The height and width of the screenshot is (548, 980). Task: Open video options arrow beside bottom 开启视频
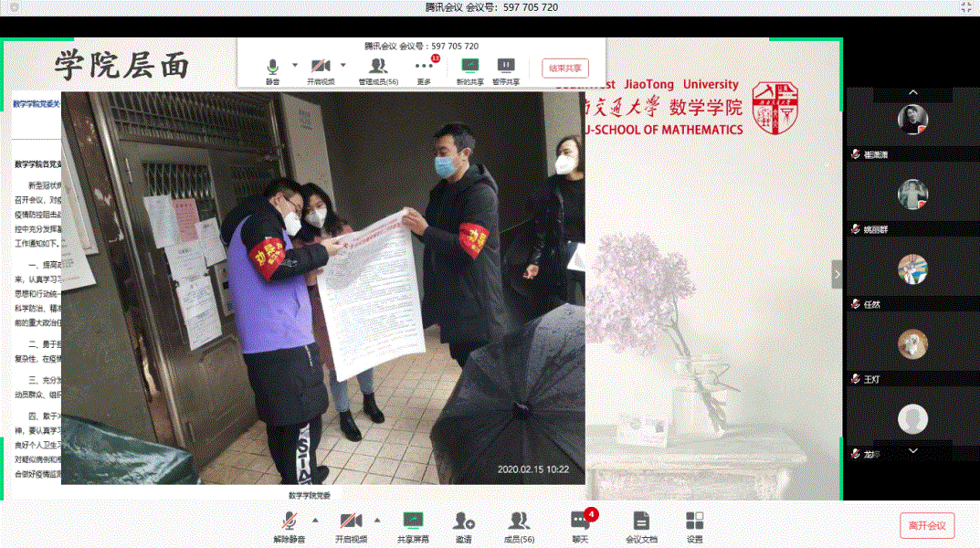coord(377,520)
